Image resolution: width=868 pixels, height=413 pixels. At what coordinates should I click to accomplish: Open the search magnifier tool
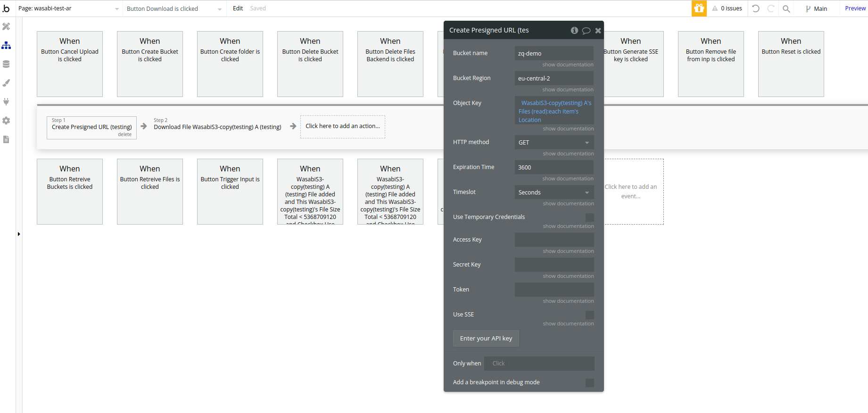tap(786, 8)
